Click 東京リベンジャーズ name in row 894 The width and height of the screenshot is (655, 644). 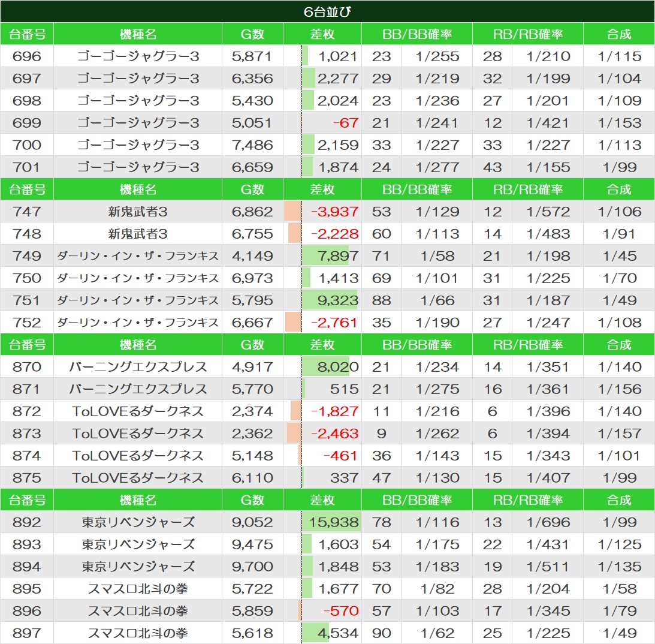(138, 566)
